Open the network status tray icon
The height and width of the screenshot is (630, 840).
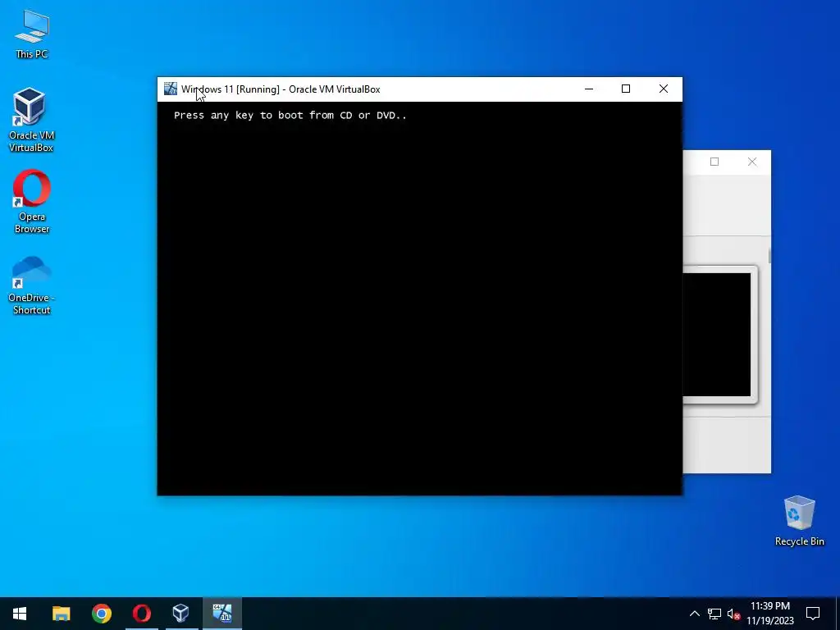click(714, 614)
